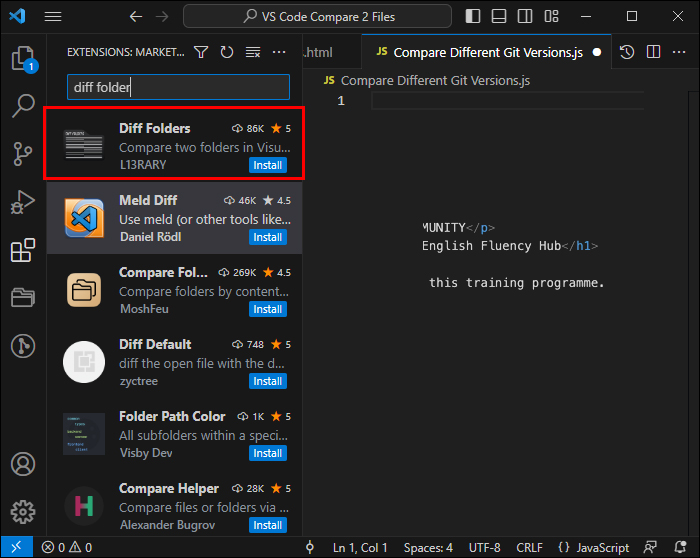This screenshot has height=558, width=700.
Task: Install the Diff Folders extension
Action: [268, 165]
